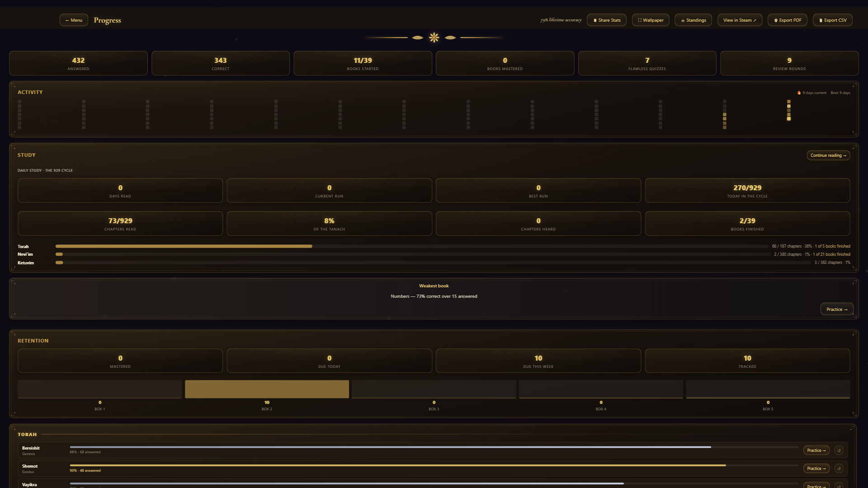This screenshot has height=488, width=868.
Task: Select the Box 3 retention bar
Action: 434,389
